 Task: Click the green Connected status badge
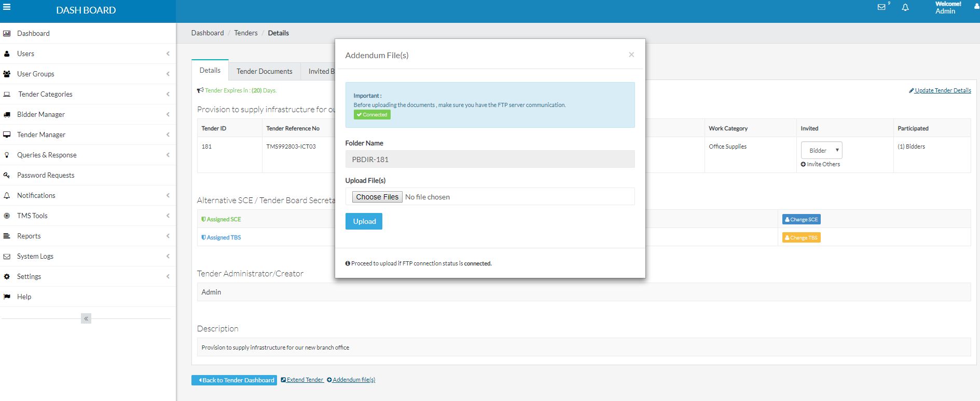pos(372,115)
